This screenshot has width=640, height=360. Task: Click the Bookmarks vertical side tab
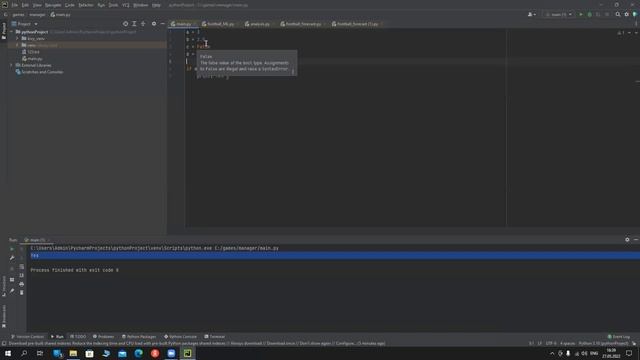[x=4, y=316]
